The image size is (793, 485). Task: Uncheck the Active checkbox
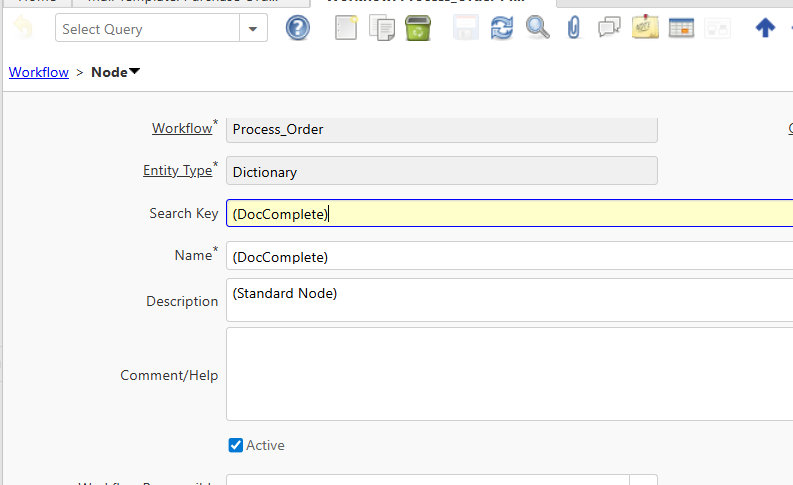pos(236,445)
